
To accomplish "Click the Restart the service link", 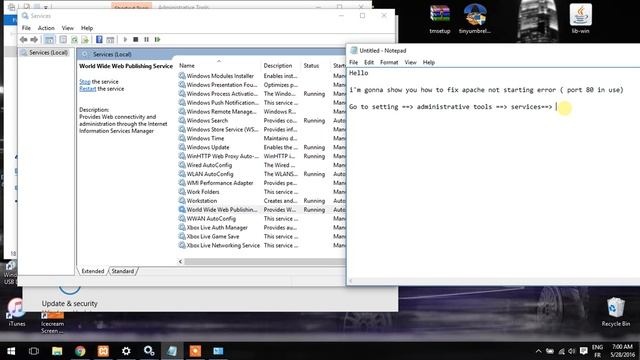I will point(87,89).
